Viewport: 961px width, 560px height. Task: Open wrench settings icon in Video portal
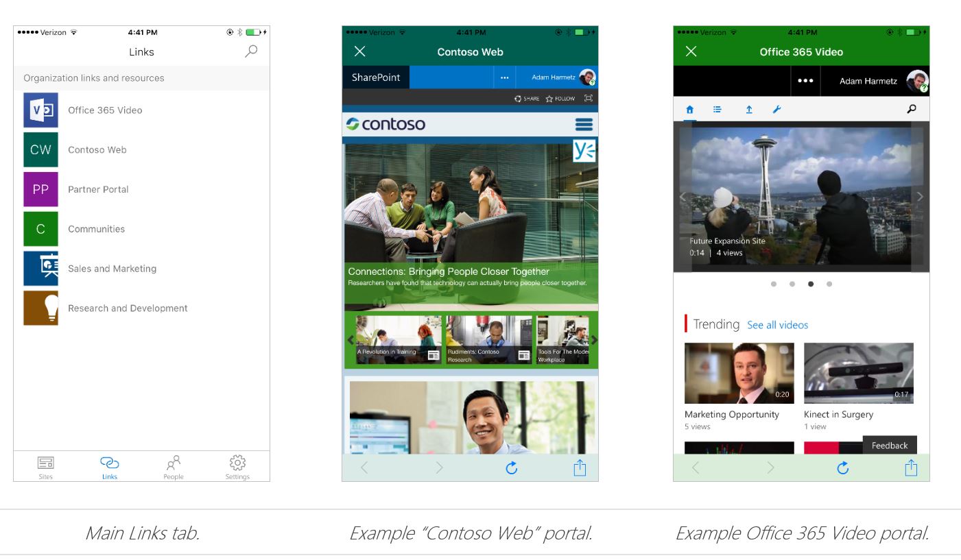pos(776,110)
